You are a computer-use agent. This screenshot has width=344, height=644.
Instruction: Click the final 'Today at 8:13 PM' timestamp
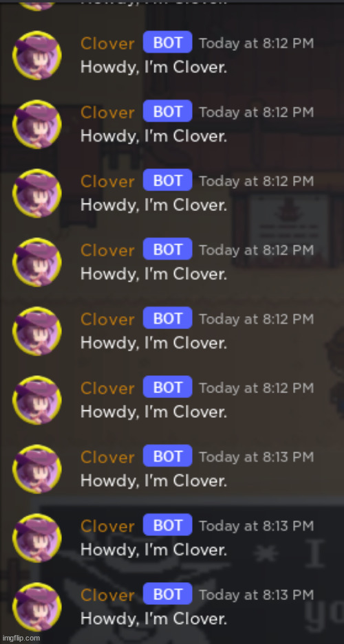(x=257, y=595)
